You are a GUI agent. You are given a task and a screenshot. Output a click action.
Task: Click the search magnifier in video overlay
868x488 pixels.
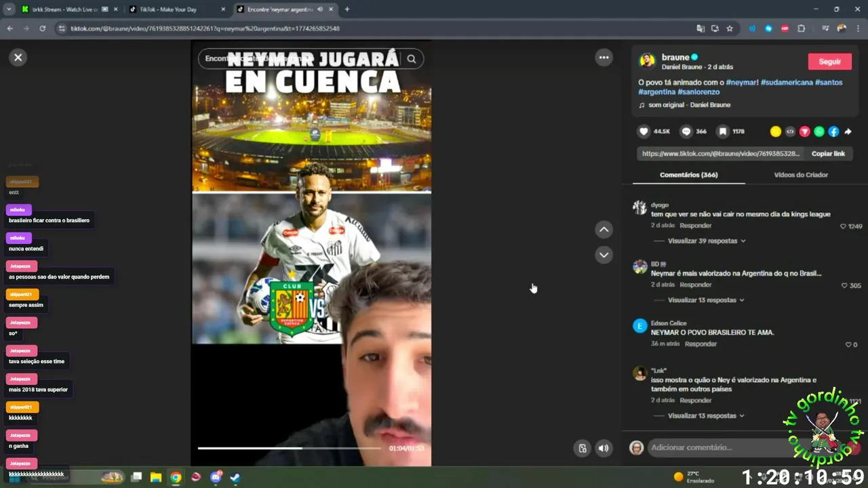pos(412,59)
